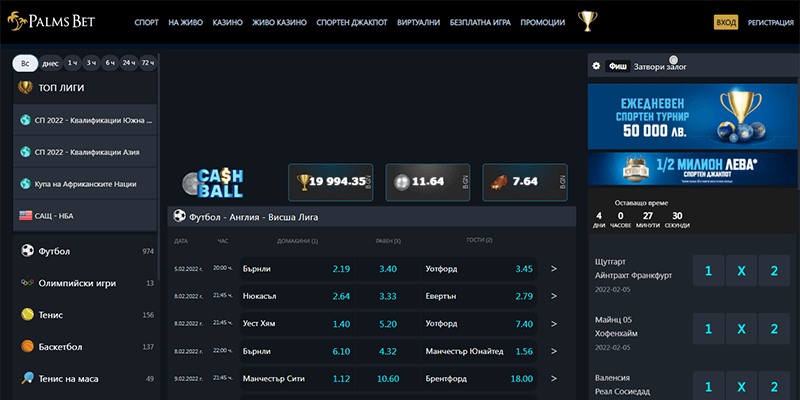Open the Ежедневен спортен турнир banner
Screen dimensions: 800x400
pos(693,116)
